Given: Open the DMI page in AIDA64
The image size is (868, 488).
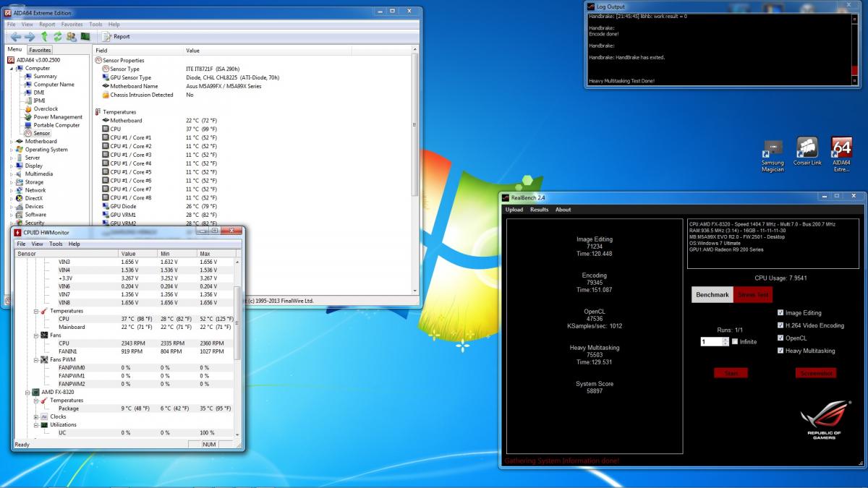Looking at the screenshot, I should [x=39, y=93].
